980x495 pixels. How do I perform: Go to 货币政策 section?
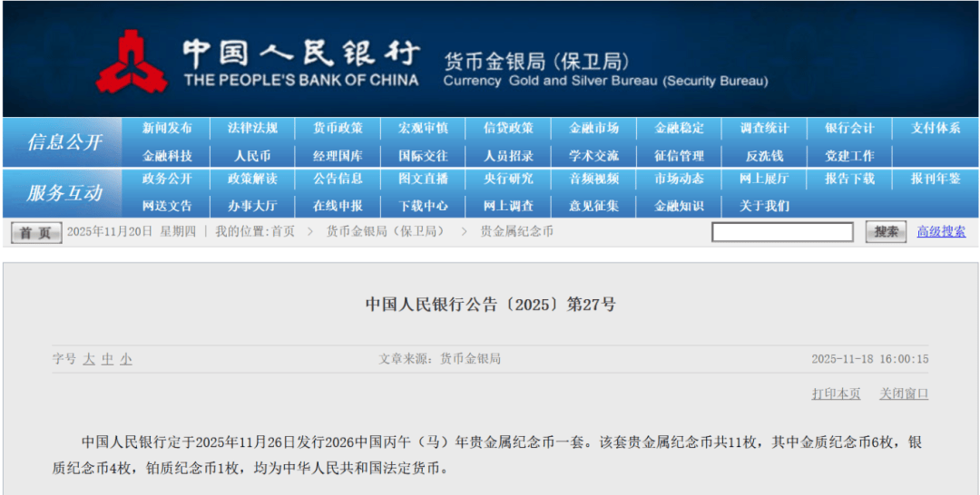(338, 129)
